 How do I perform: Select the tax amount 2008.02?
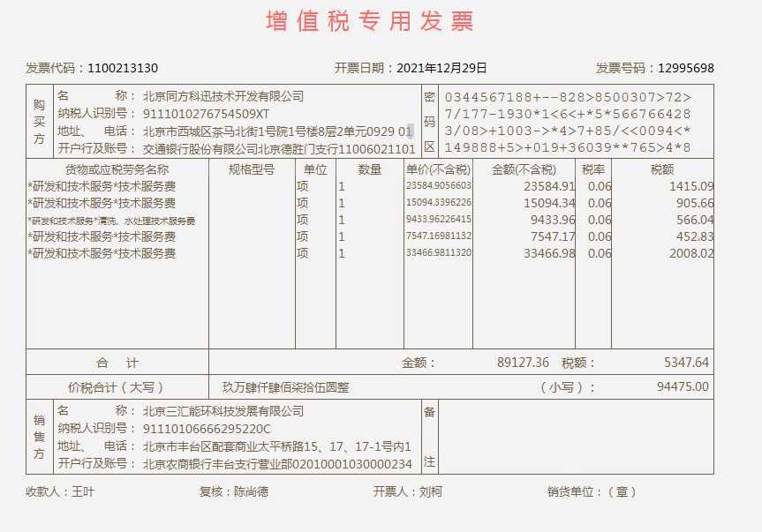tap(691, 254)
